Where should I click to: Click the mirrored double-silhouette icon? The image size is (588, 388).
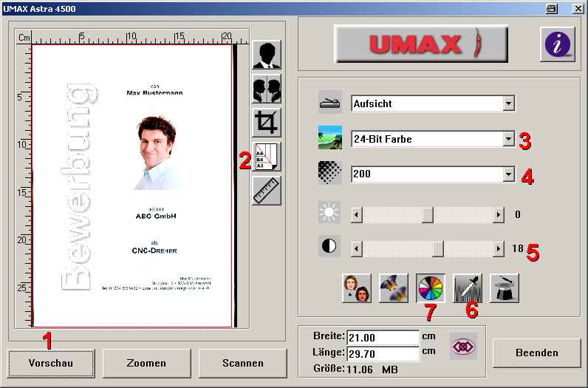pos(267,89)
